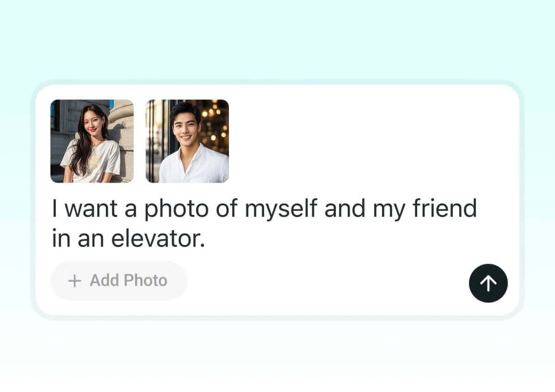Click the word "want" in the prompt
Screen dimensions: 555x392
[x=91, y=209]
